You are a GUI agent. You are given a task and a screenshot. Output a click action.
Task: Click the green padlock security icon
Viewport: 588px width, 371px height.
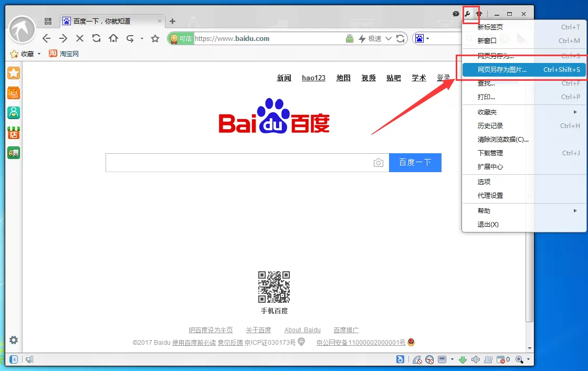click(x=350, y=38)
